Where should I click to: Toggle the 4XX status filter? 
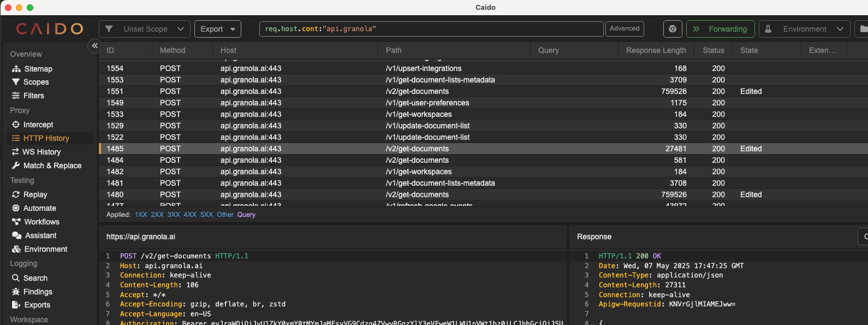click(190, 215)
